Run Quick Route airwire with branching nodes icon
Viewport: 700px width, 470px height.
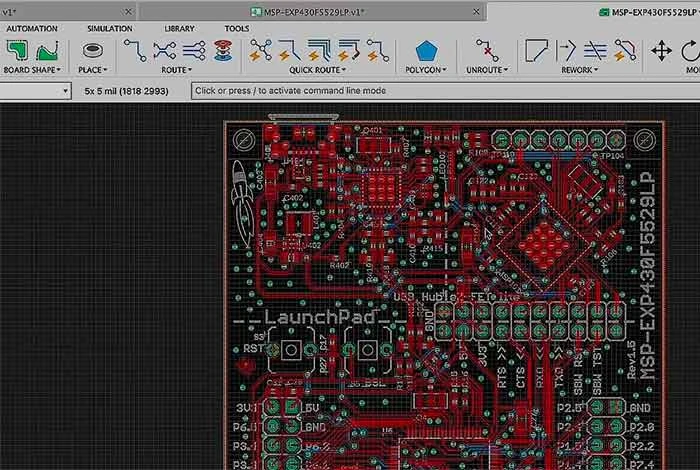coord(261,50)
